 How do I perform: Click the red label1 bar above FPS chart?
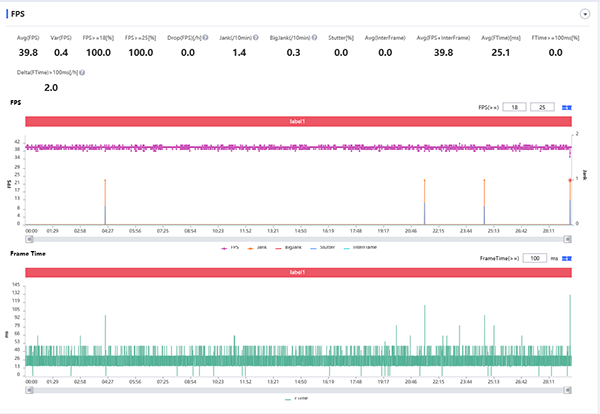coord(296,121)
